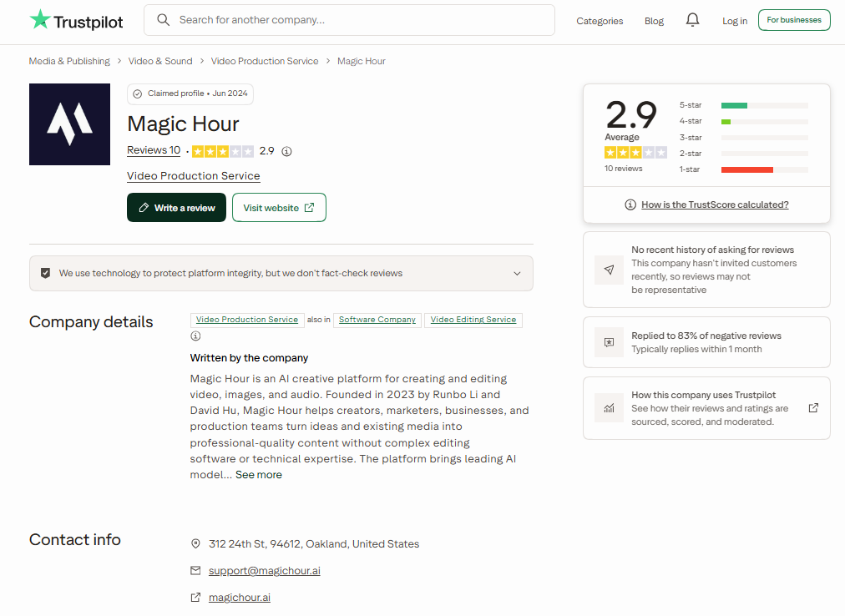Screen dimensions: 845x616
Task: Click the chart icon on the uses Trustpilot card
Action: tap(609, 408)
